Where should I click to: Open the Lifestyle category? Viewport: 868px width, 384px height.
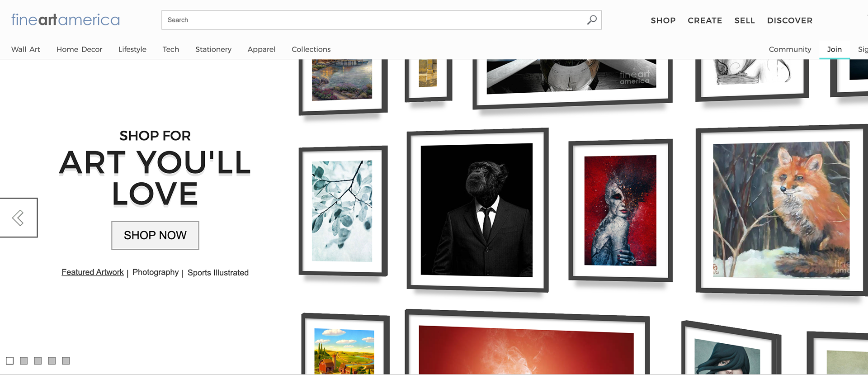point(132,49)
